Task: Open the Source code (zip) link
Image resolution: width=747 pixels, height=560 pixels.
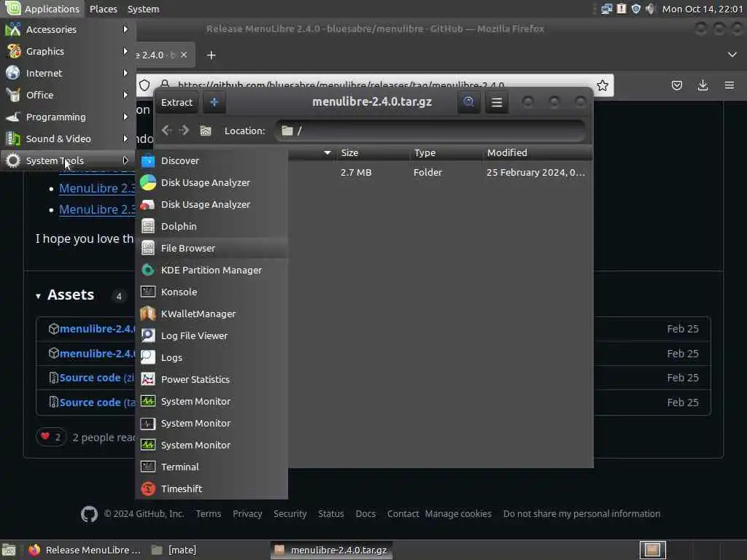Action: (91, 378)
